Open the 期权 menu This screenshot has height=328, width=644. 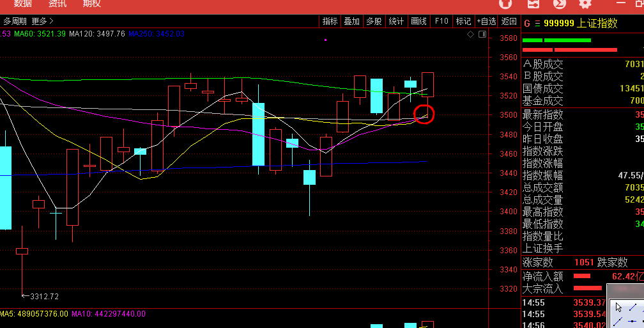pos(91,4)
